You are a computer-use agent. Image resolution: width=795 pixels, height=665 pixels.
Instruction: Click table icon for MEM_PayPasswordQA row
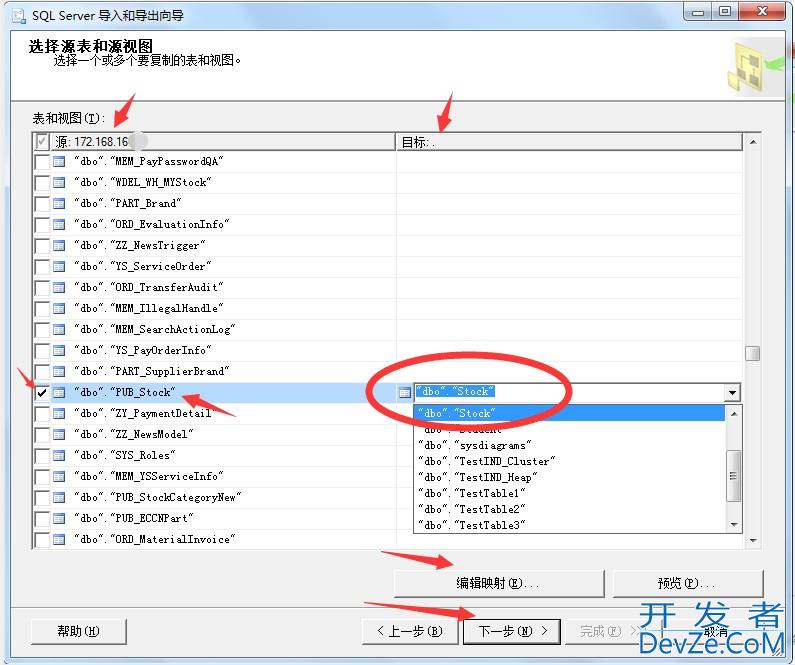click(x=59, y=162)
